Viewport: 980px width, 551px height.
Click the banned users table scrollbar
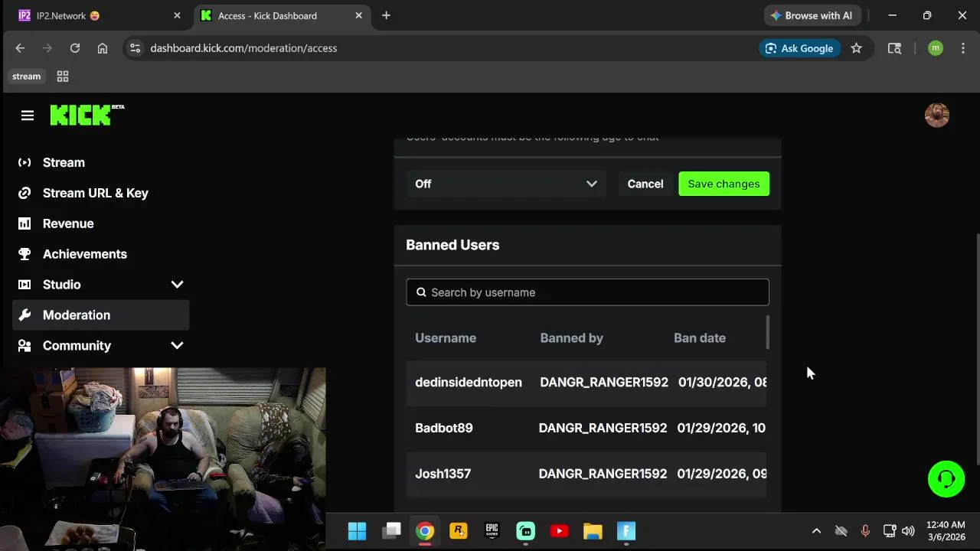coord(767,332)
